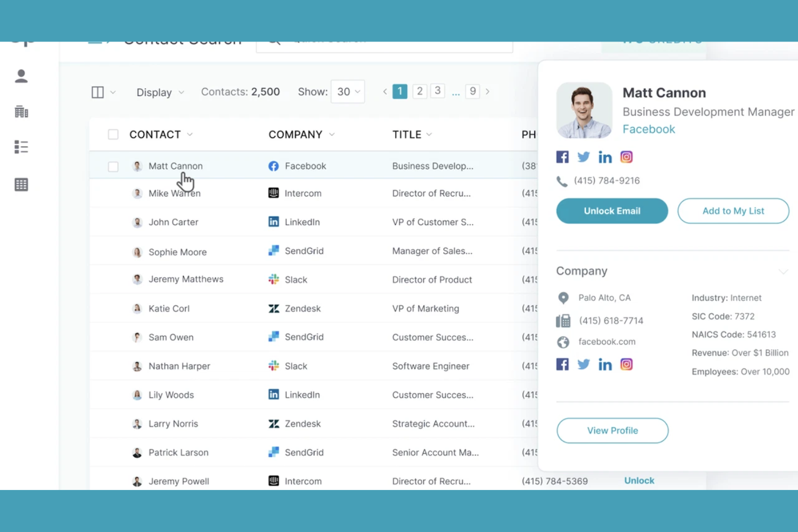
Task: Open the Display dropdown
Action: (x=160, y=92)
